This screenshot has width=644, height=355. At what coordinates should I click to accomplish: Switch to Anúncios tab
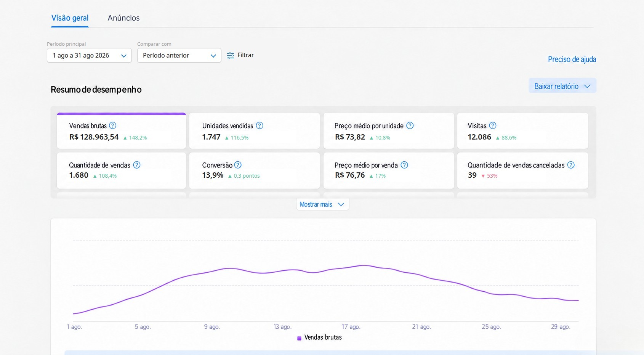[x=123, y=18]
